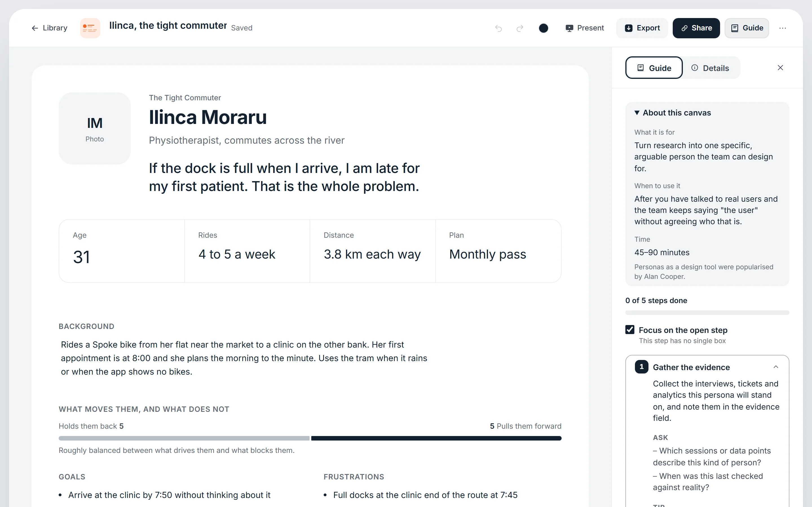Select the Guide tab in side panel

(654, 68)
